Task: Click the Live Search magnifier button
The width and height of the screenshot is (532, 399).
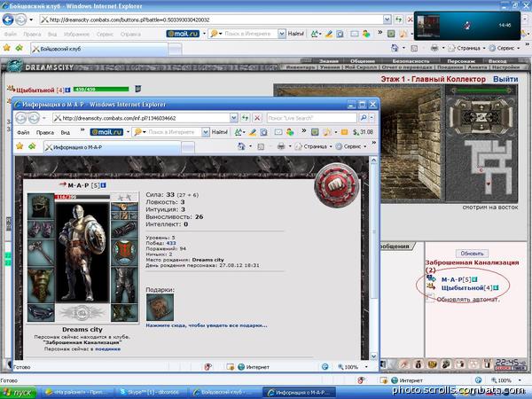Action: [x=364, y=118]
